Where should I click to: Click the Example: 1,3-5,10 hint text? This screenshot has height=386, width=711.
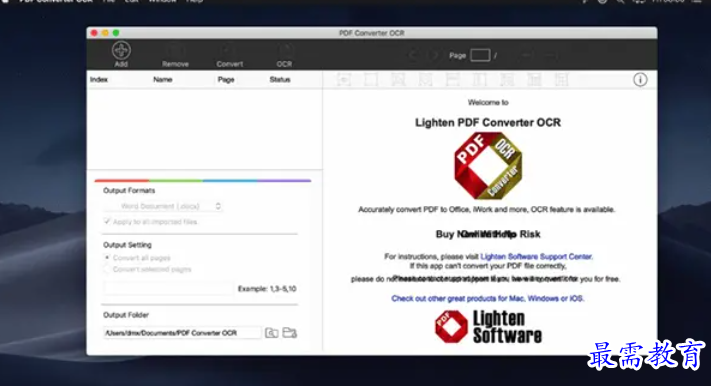coord(267,288)
